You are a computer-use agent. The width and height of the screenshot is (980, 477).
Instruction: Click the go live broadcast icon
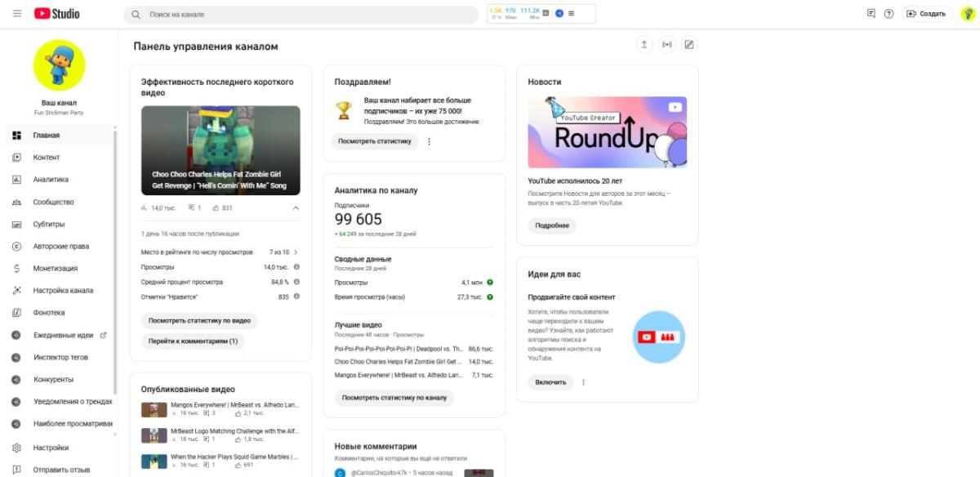667,45
